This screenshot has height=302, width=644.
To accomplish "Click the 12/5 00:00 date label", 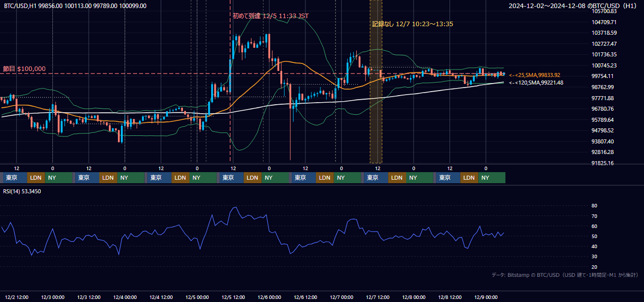I will coord(197,297).
